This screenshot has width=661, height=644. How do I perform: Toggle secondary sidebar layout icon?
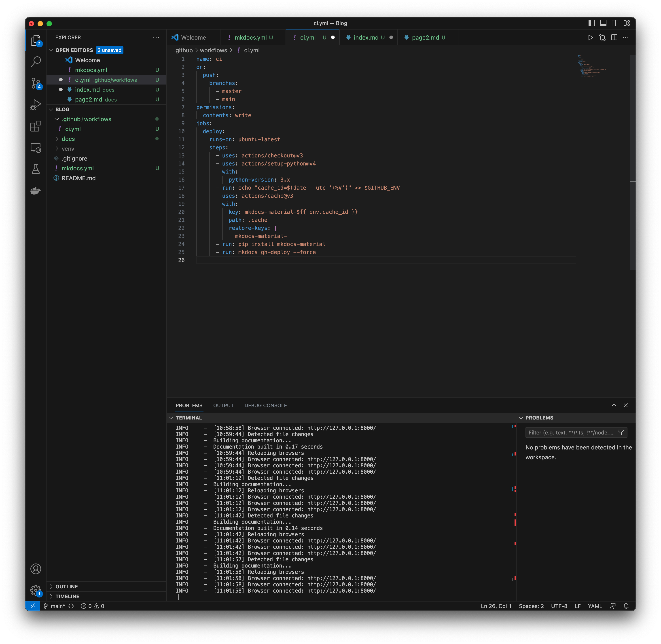click(615, 23)
